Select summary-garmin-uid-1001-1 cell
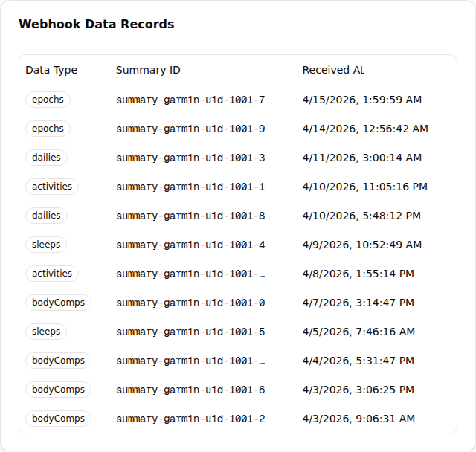Viewport: 476px width, 452px height. tap(190, 187)
